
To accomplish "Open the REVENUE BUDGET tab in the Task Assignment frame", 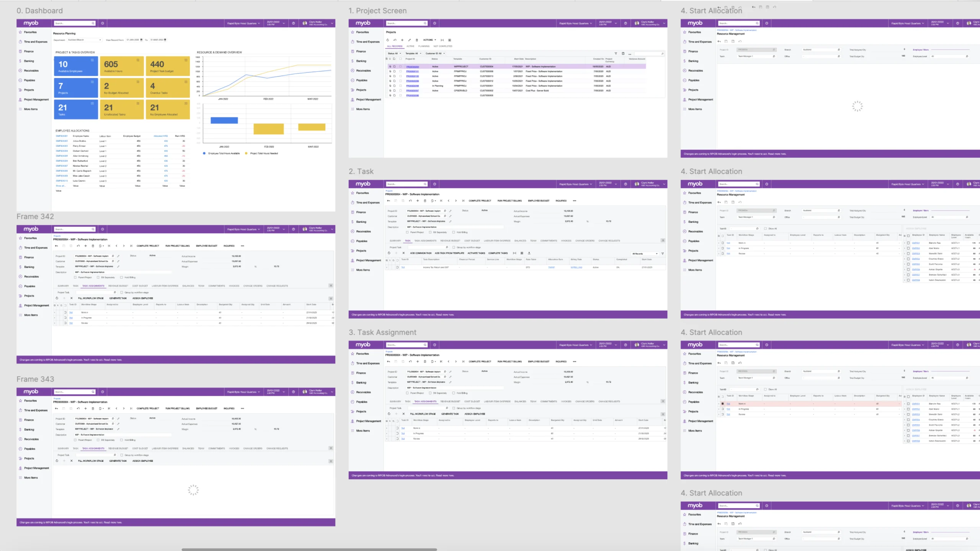I will click(x=450, y=401).
